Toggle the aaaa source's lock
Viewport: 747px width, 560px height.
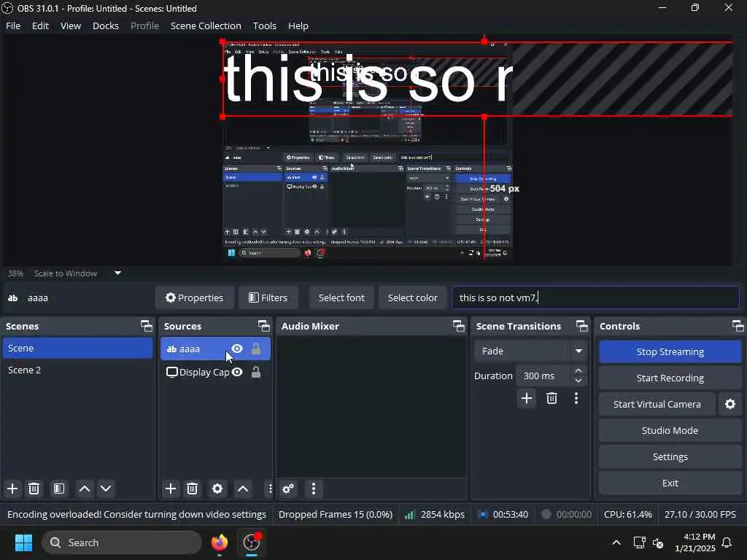click(256, 349)
